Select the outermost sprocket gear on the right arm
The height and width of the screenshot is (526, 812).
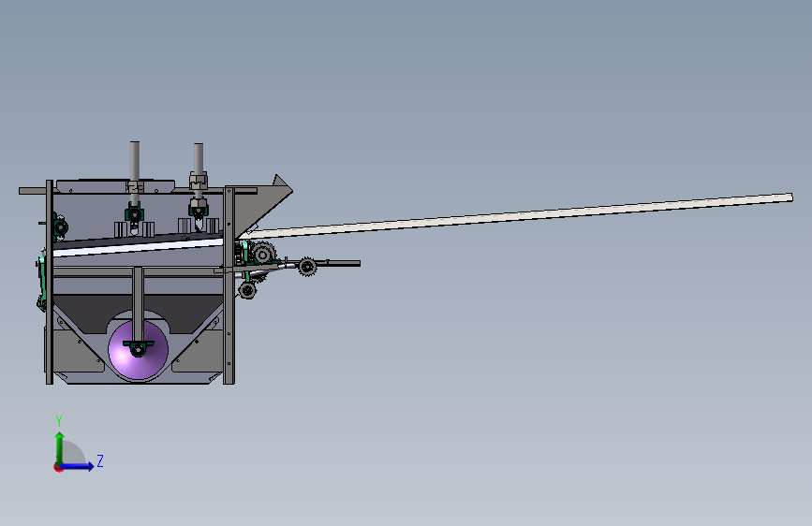click(307, 267)
